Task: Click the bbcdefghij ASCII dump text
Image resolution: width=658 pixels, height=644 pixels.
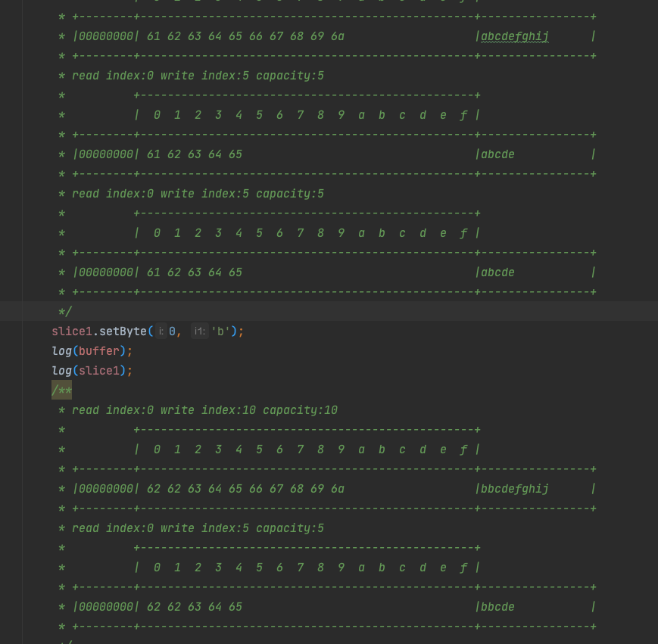Action: tap(515, 489)
